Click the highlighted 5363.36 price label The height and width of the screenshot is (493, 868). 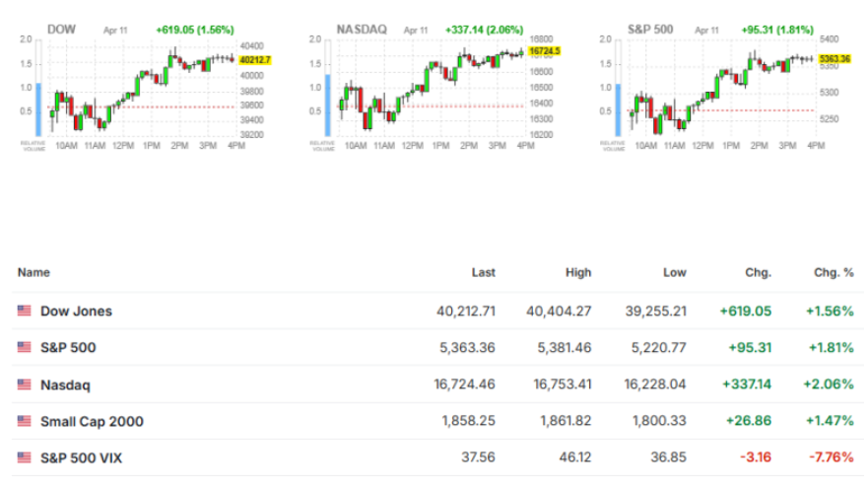(x=835, y=59)
